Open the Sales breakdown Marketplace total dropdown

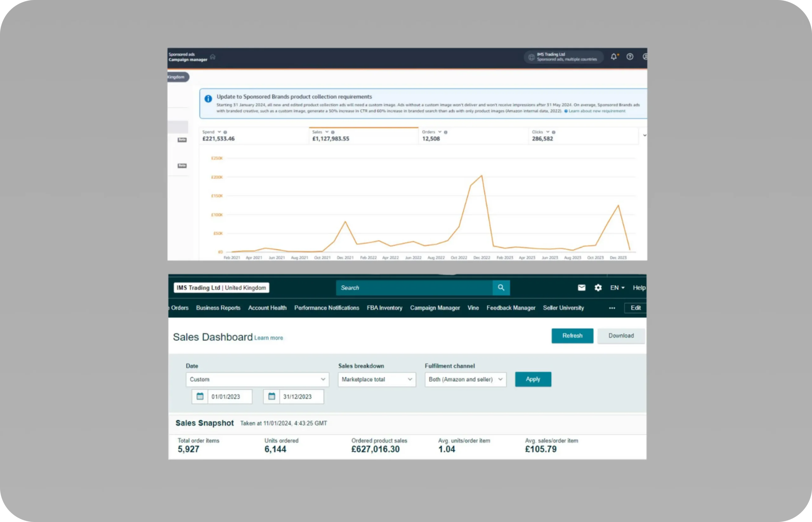(377, 379)
